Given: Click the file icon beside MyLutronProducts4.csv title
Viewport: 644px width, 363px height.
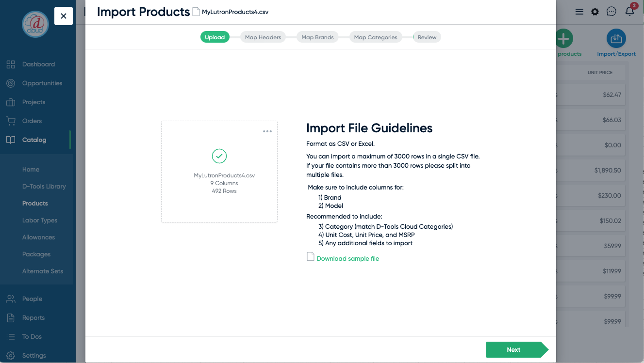Looking at the screenshot, I should pos(196,12).
